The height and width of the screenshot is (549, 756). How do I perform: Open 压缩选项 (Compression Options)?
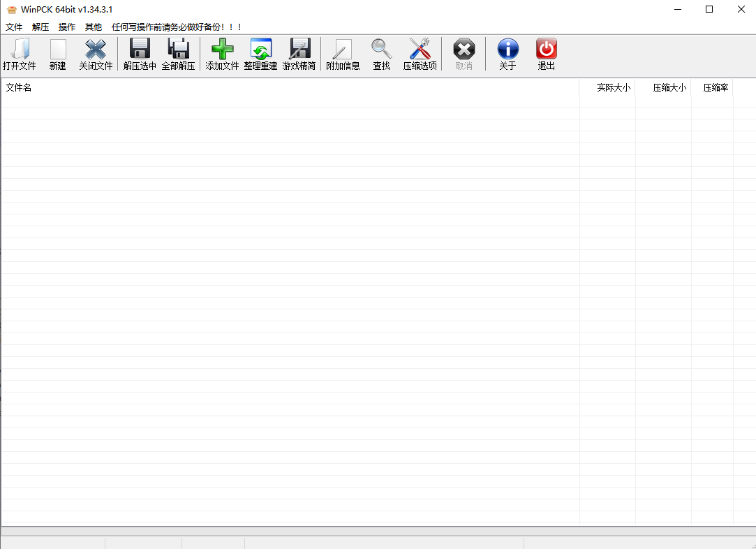[420, 50]
